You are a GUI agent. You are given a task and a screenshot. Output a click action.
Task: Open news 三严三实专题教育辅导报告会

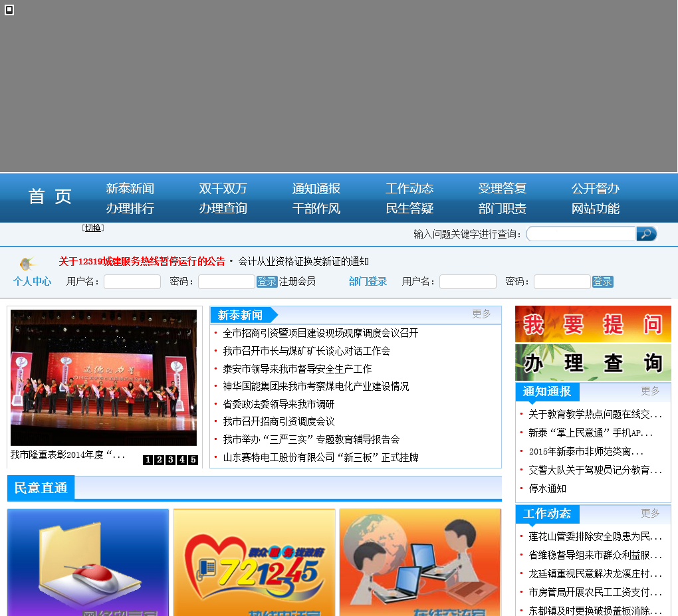click(311, 440)
